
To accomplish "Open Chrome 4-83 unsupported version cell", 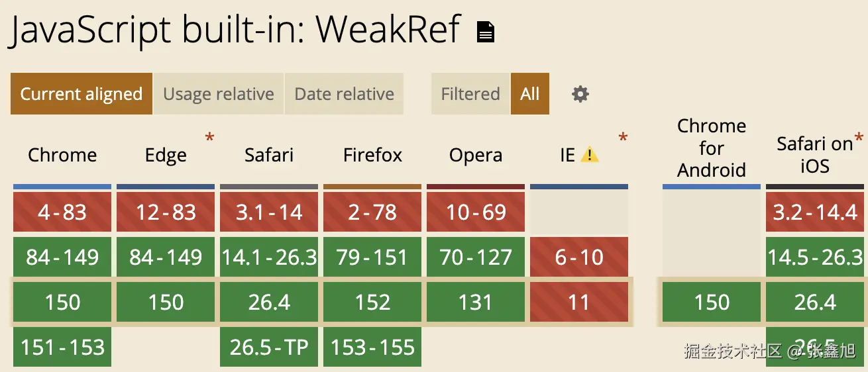I will 62,212.
